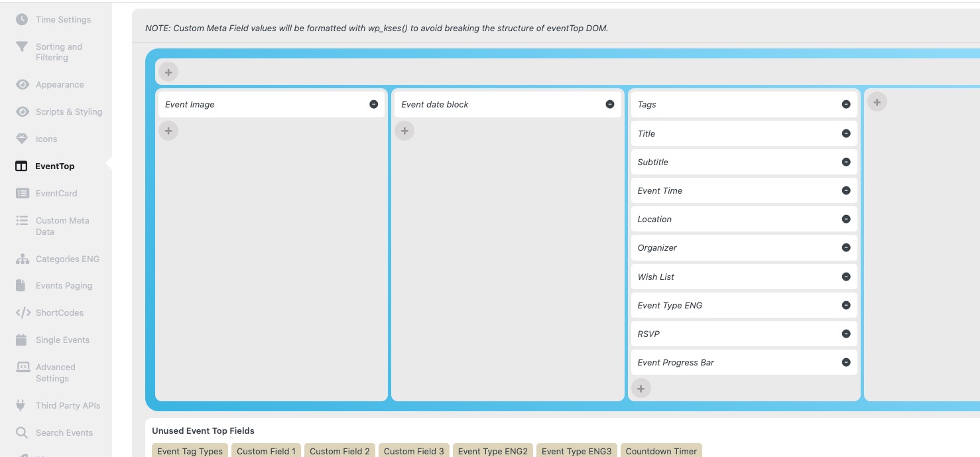Remove the Event Time field

click(x=846, y=190)
